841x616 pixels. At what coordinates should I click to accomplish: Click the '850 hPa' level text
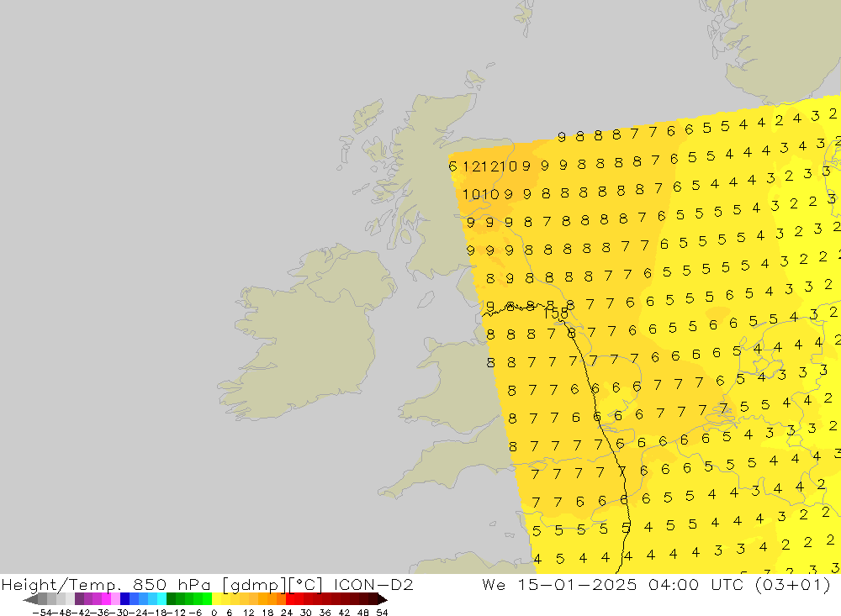pyautogui.click(x=172, y=584)
